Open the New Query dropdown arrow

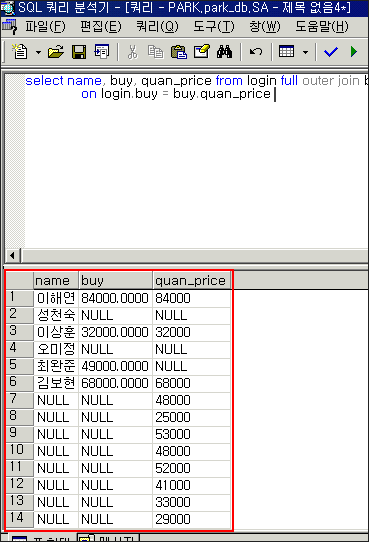(38, 52)
